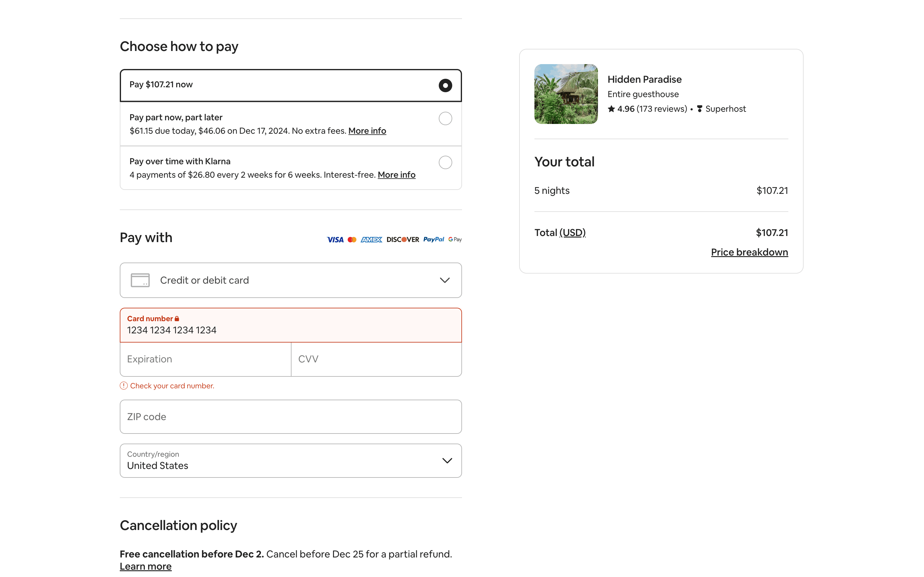Focus the Expiration input field

(x=205, y=359)
